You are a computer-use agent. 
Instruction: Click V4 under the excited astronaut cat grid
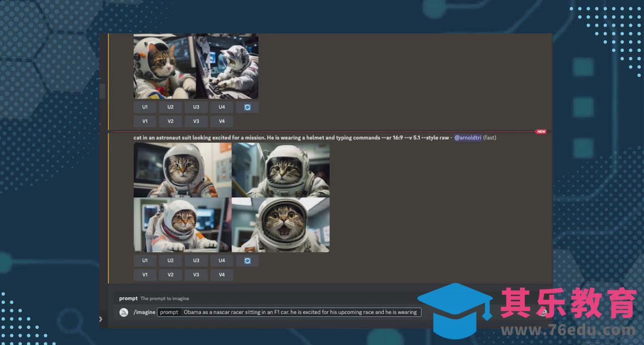pos(221,275)
